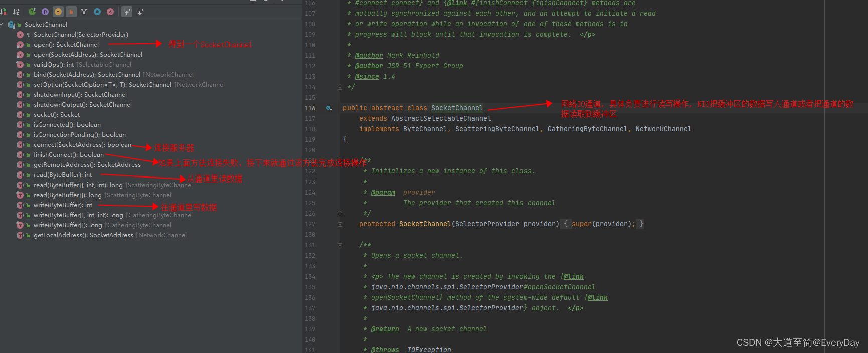Click method icon beside isConnected(): boolean

[20, 124]
